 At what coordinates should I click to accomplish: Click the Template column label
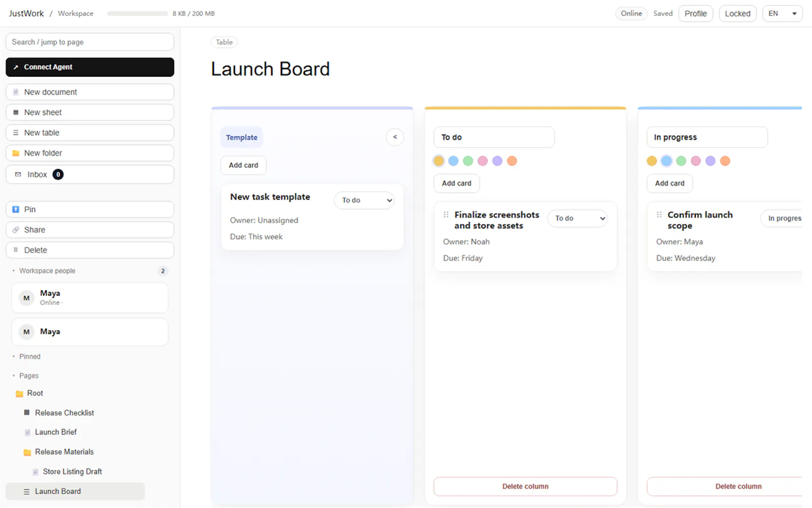[242, 137]
